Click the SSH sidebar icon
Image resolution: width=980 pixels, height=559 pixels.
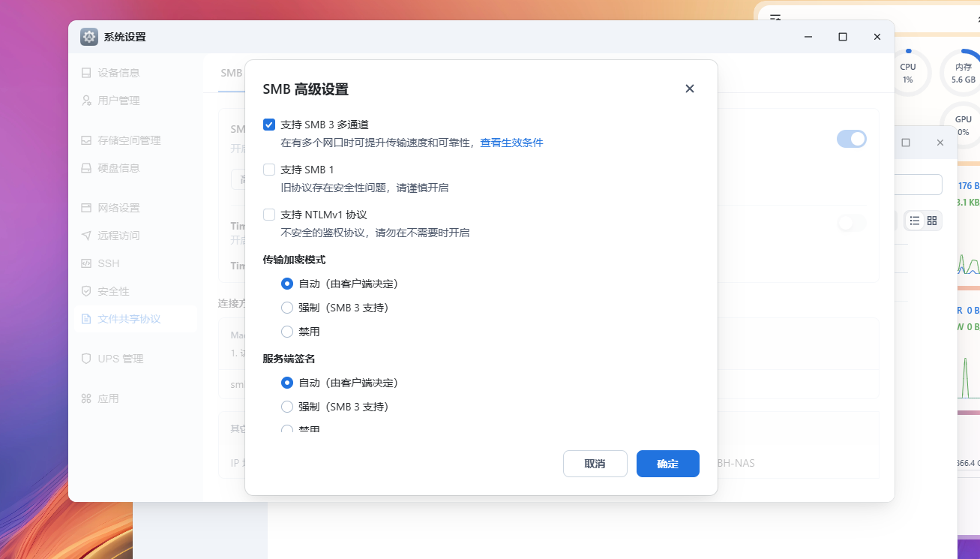pyautogui.click(x=86, y=263)
